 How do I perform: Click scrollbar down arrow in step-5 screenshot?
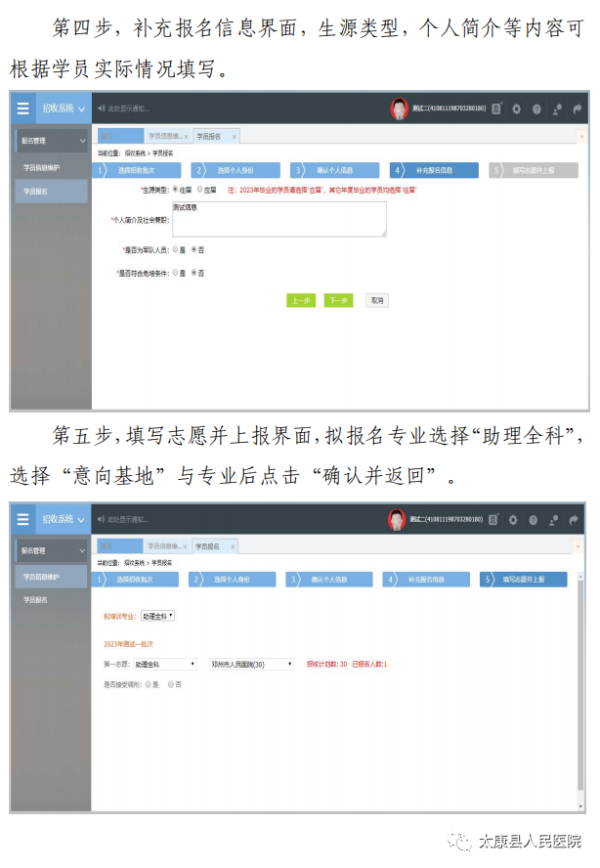coord(580,806)
